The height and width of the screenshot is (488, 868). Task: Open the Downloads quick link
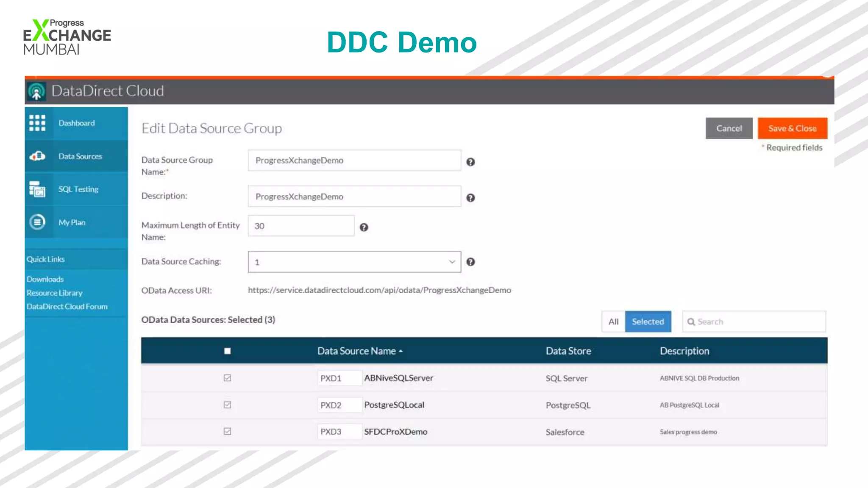[45, 279]
